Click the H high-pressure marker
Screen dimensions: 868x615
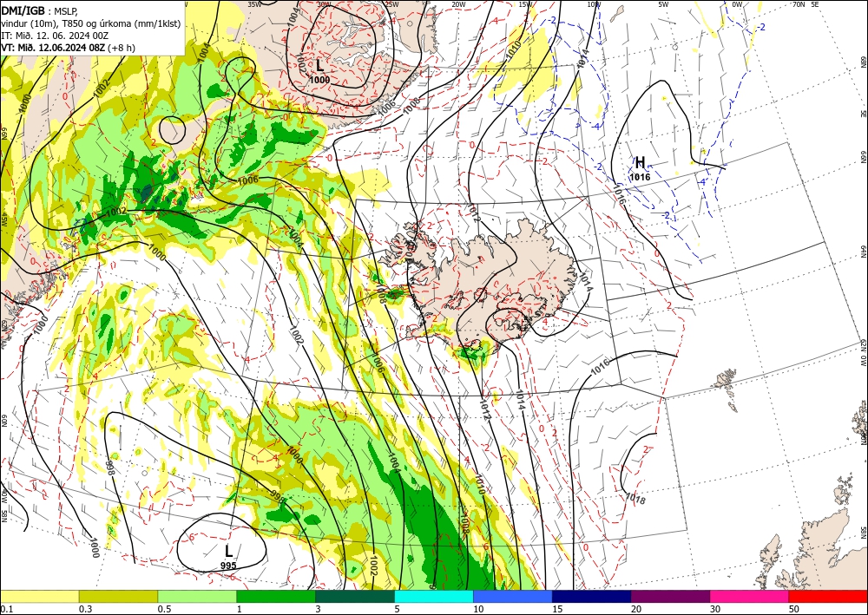[640, 162]
